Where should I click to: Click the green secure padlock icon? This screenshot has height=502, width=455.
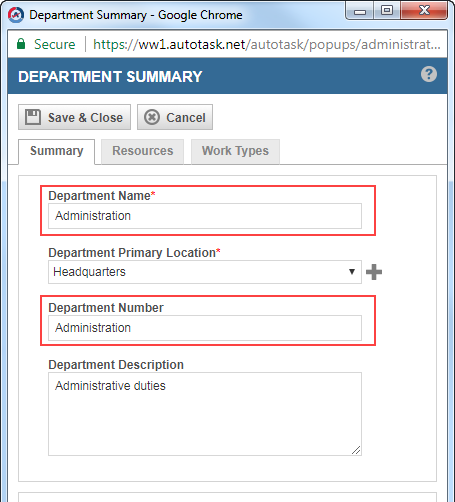pyautogui.click(x=21, y=44)
